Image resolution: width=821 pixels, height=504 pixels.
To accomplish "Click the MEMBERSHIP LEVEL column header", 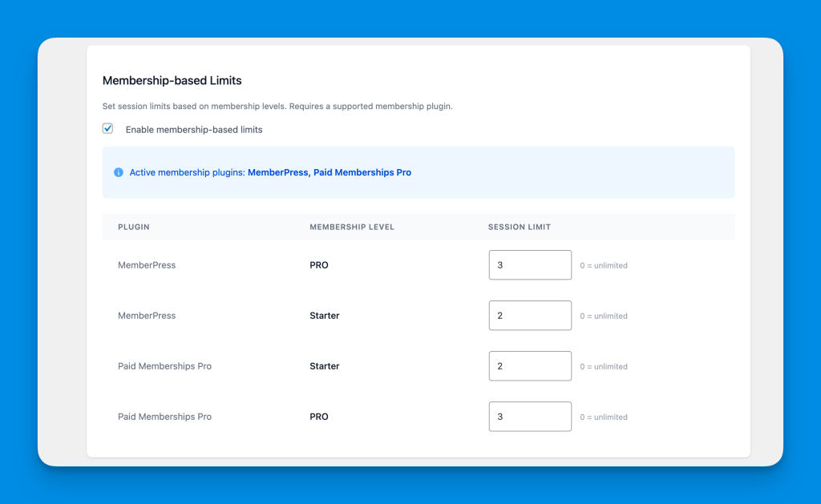I will click(352, 227).
